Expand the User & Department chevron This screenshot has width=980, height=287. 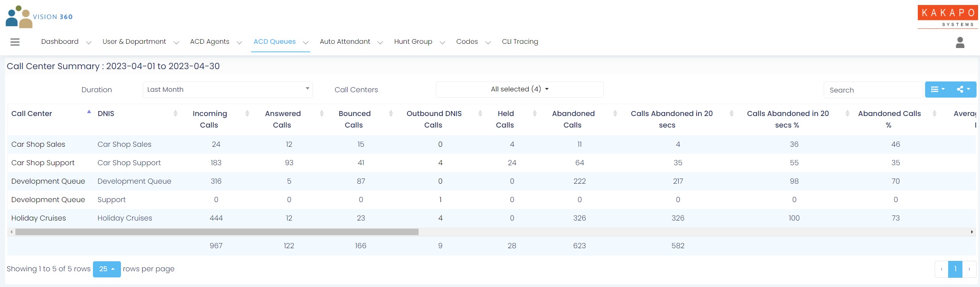tap(176, 43)
